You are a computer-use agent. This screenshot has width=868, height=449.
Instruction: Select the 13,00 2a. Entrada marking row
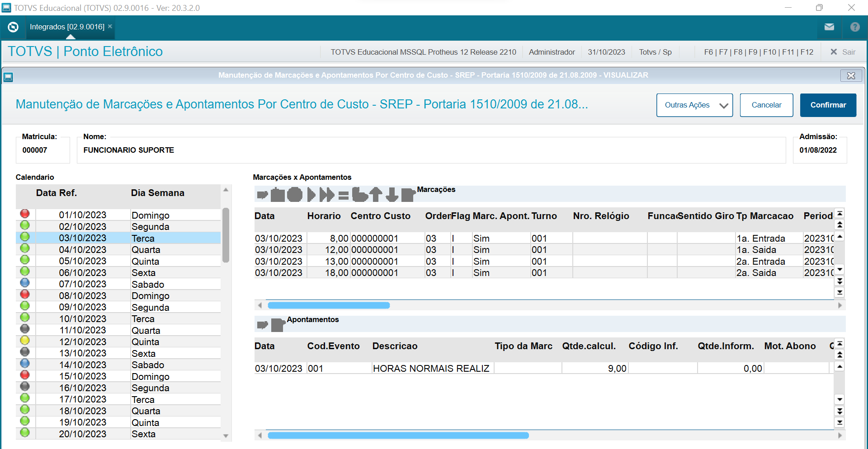(x=544, y=262)
